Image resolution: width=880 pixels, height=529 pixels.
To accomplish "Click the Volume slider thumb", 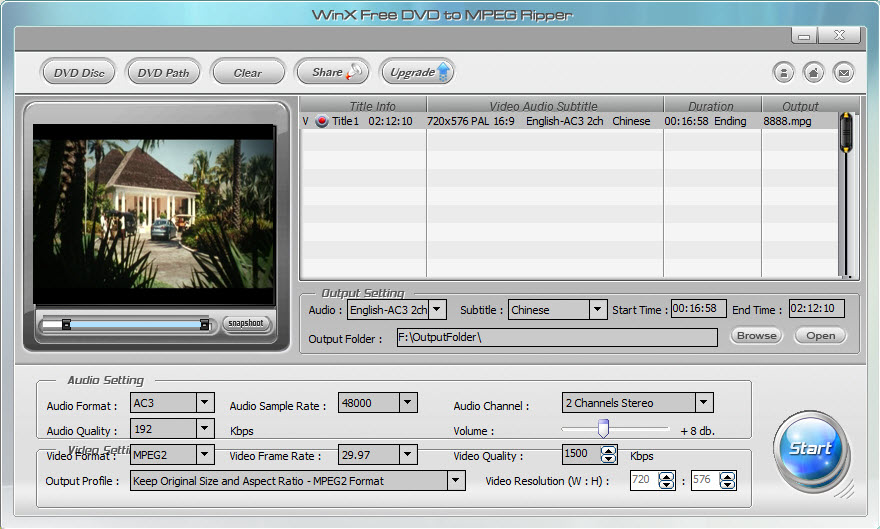I will 603,428.
